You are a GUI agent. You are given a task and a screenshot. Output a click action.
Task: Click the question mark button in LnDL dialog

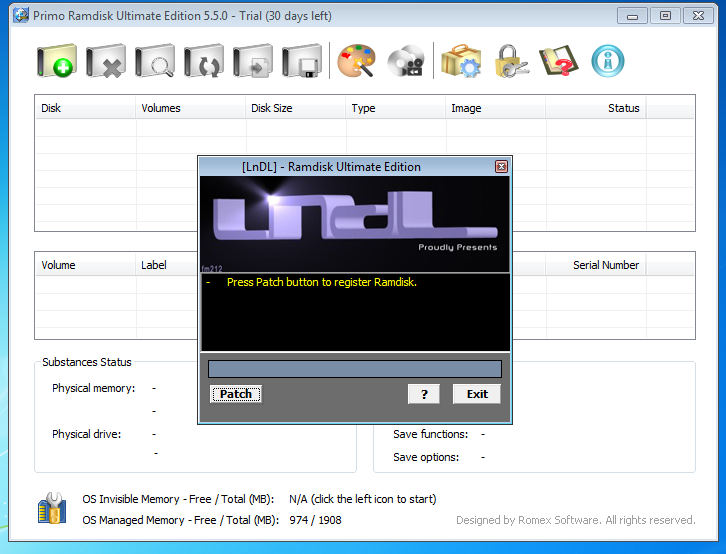(x=424, y=394)
